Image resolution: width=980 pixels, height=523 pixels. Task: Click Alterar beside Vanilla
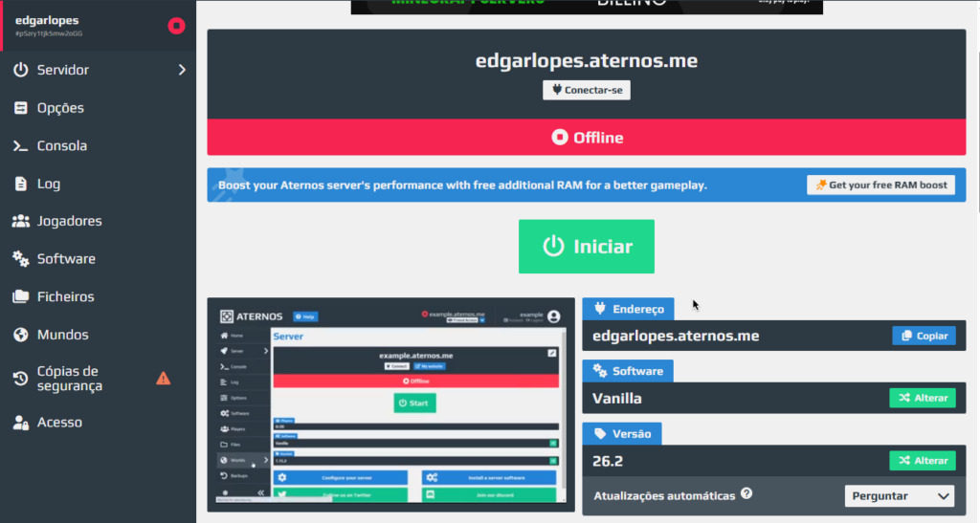pos(923,398)
